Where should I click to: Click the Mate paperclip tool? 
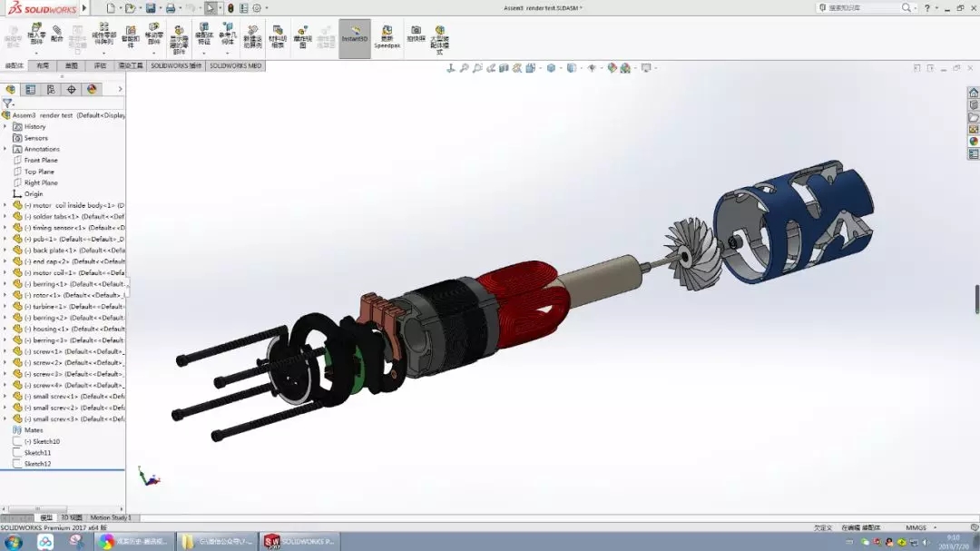[x=57, y=34]
